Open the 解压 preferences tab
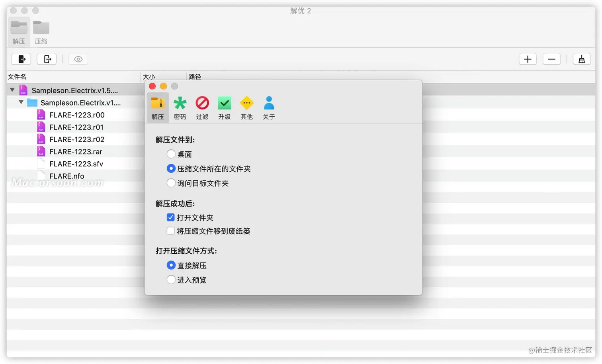Screen dimensions: 602x364 [x=158, y=108]
